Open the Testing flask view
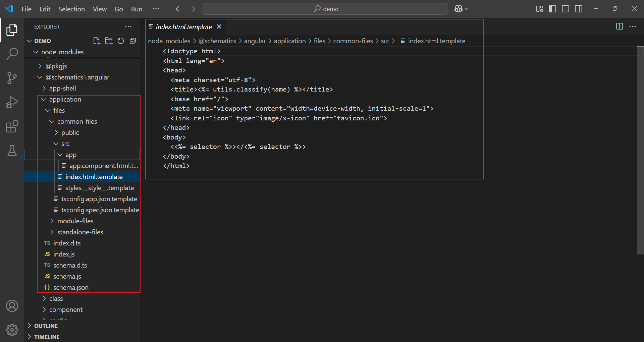Screen dimensions: 644x342 click(x=12, y=151)
